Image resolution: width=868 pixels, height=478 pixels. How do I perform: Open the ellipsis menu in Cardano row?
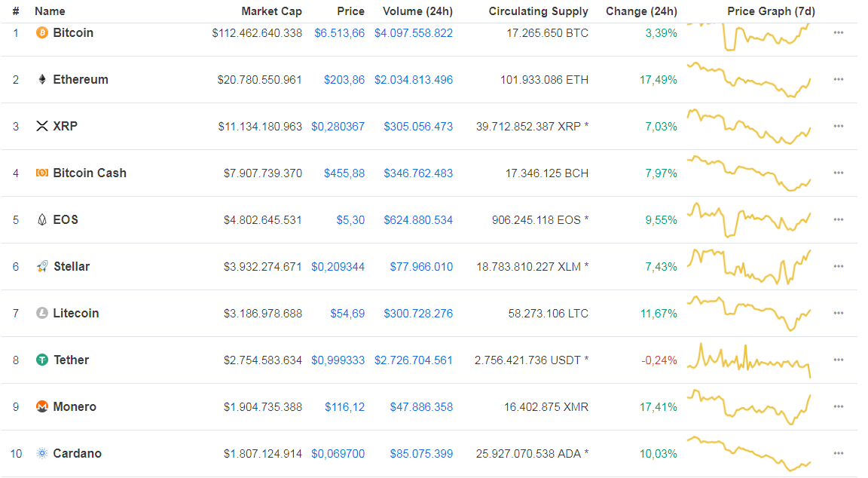tap(839, 454)
